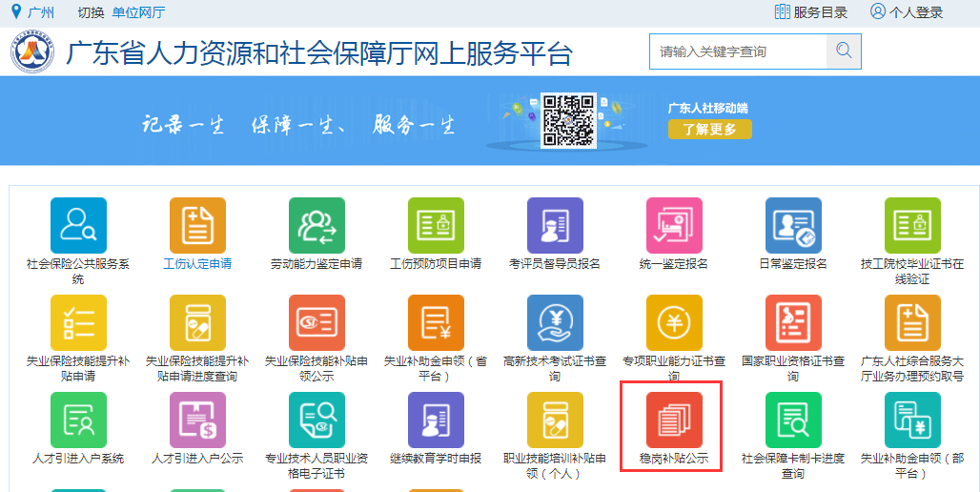Click the magnifier search button
The height and width of the screenshot is (492, 980).
pyautogui.click(x=843, y=51)
